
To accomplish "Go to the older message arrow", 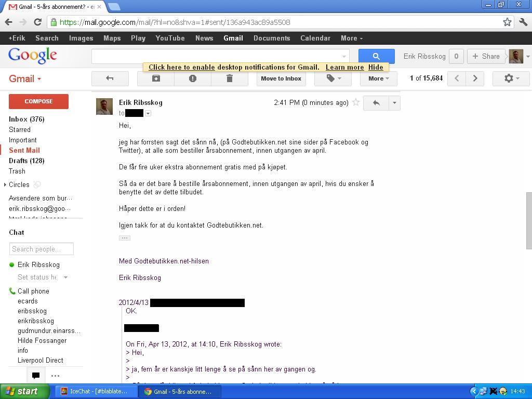I will [x=475, y=78].
